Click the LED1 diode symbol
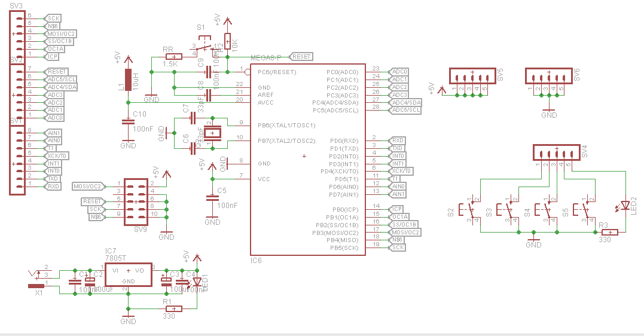The height and width of the screenshot is (336, 644). 197,282
